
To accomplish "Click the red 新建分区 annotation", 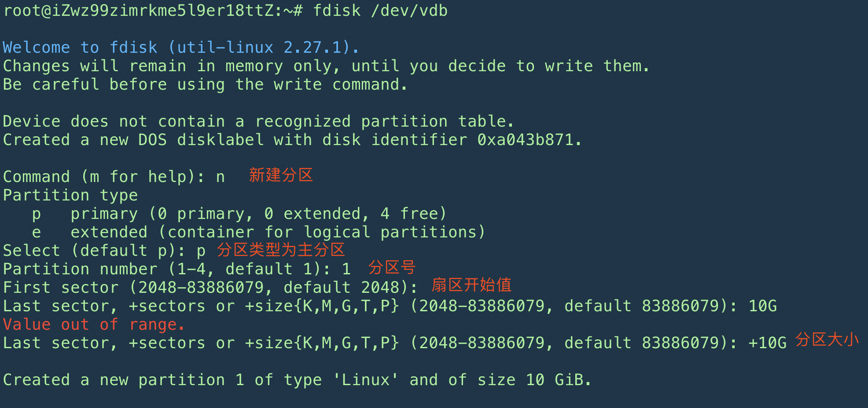I will click(281, 175).
